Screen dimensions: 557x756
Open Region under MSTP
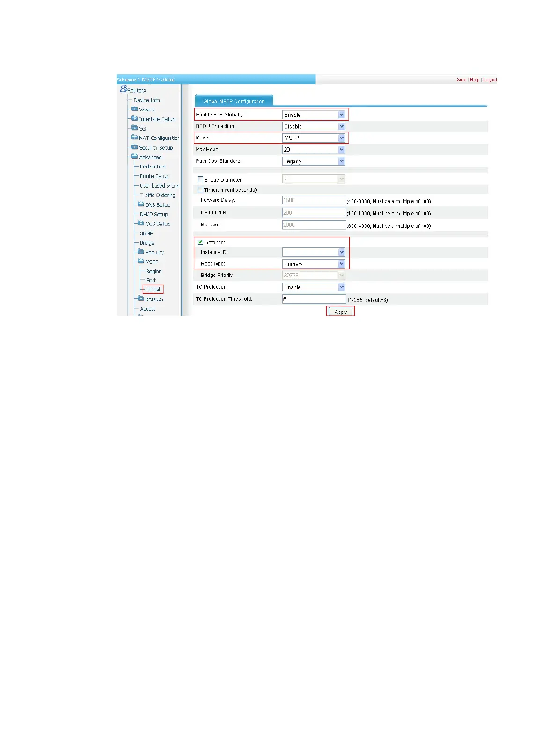pos(154,271)
